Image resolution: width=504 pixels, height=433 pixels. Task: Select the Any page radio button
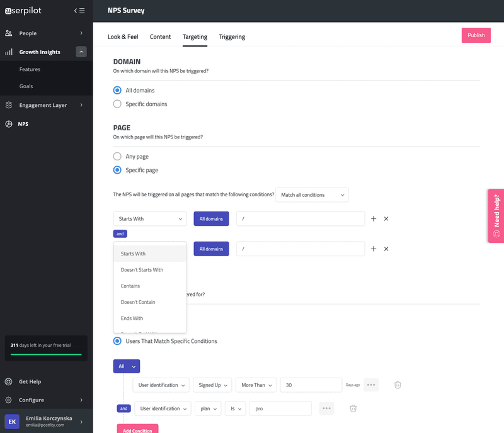(x=117, y=156)
